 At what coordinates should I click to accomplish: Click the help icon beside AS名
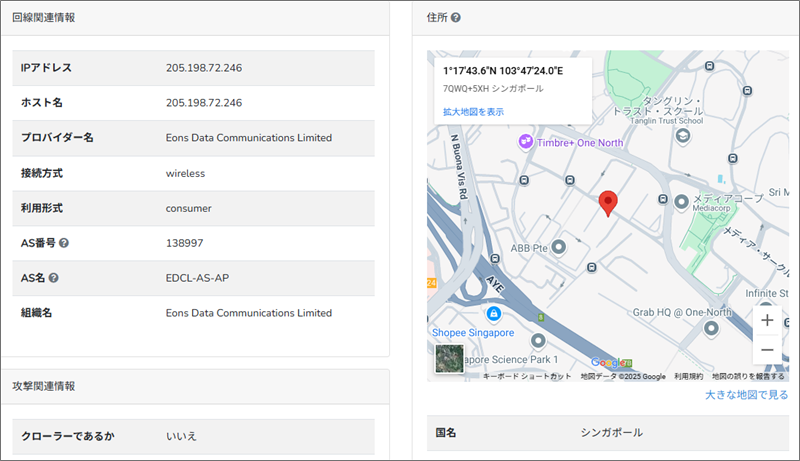pos(54,278)
